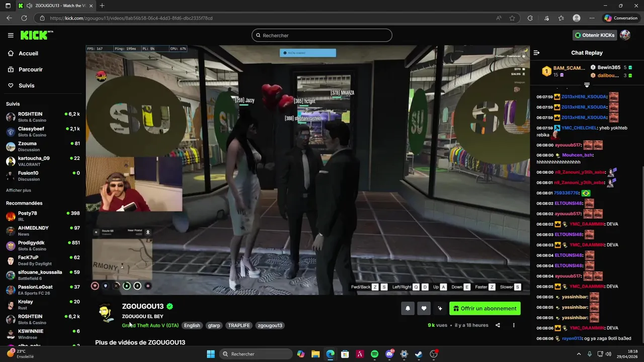Click the ZGOUGOU13 channel name

(142, 306)
